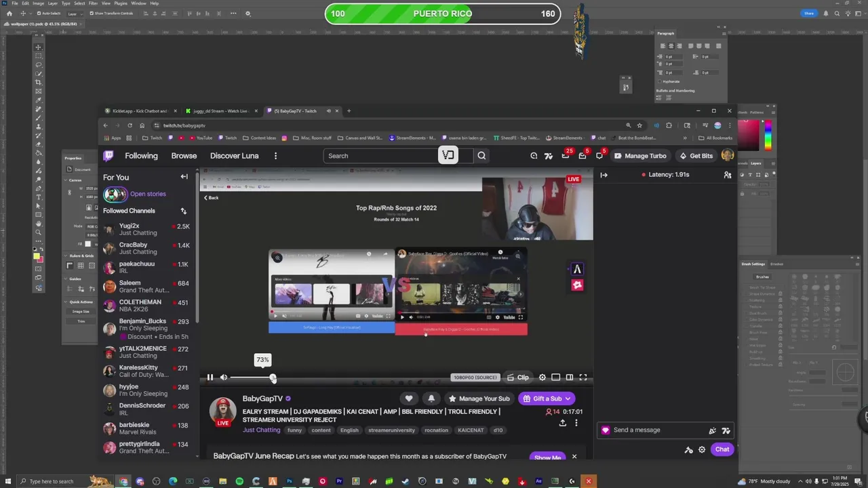Toggle the follow heart for BabyGapTV
The width and height of the screenshot is (868, 488).
(408, 399)
